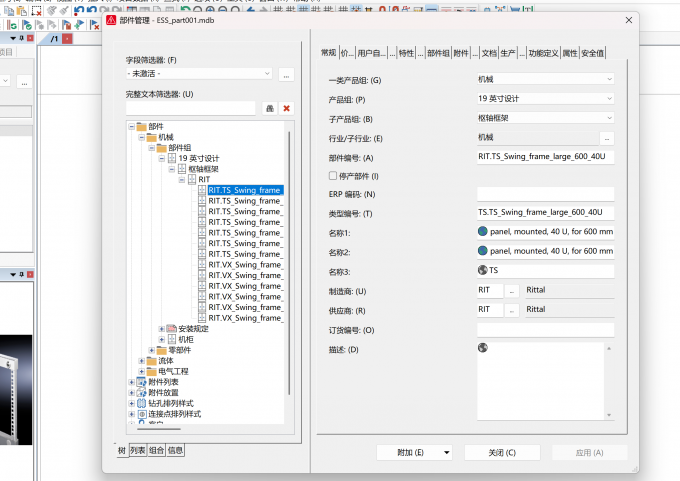
Task: Click the 关闭 (C) button
Action: point(502,452)
